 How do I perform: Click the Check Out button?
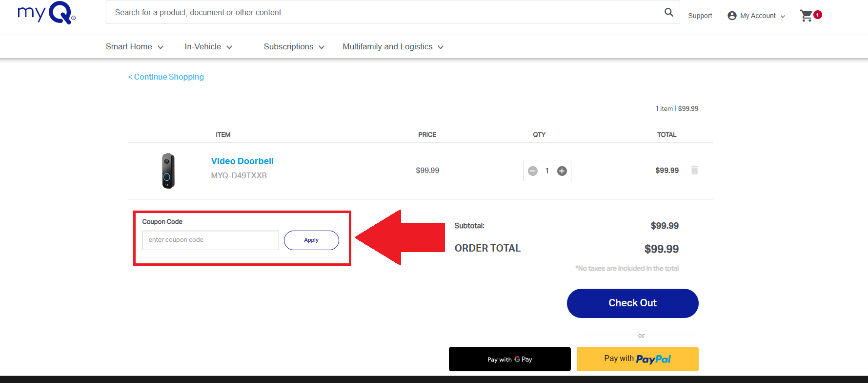(632, 303)
